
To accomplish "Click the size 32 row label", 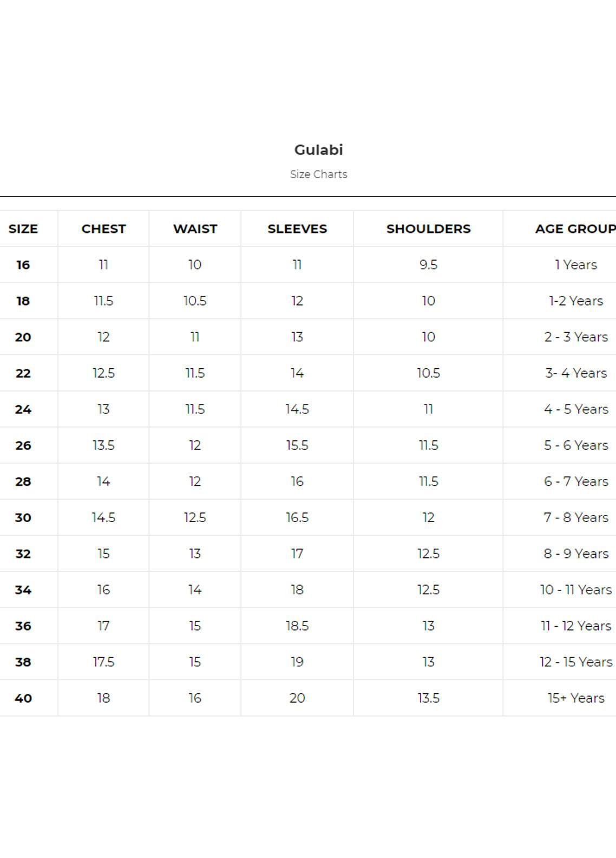I will (x=23, y=554).
